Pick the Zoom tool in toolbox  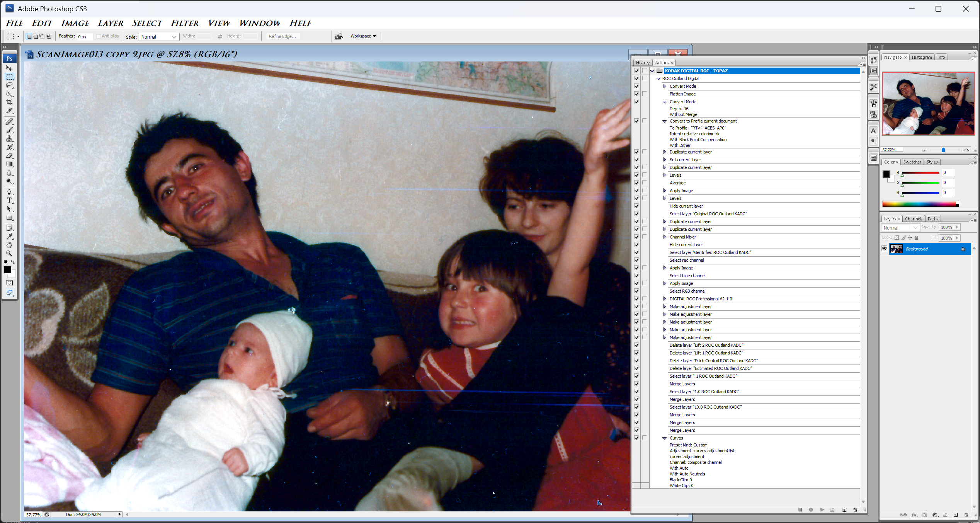[x=9, y=254]
